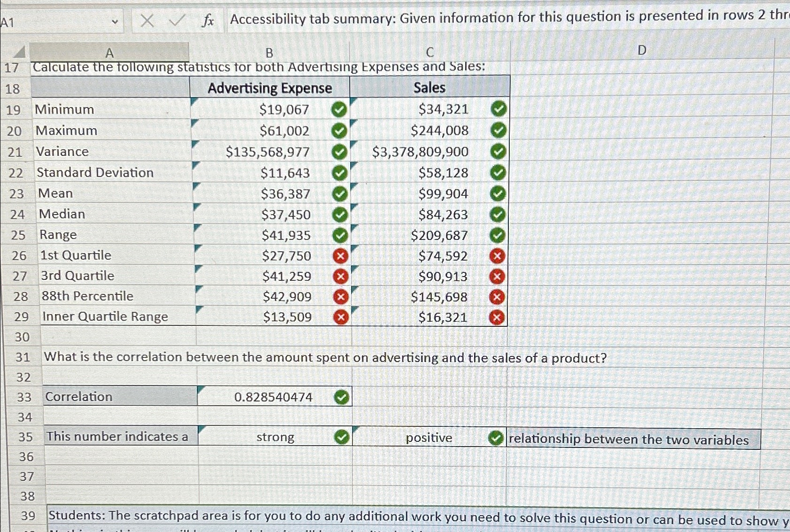The image size is (790, 532).
Task: Click green checkmark beside Median sales value
Action: [x=499, y=214]
